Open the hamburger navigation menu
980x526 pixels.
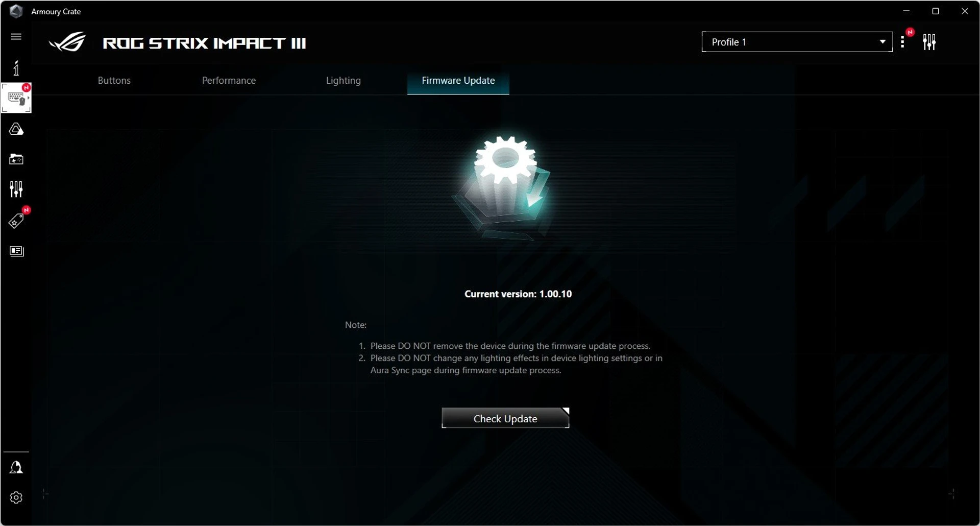[16, 37]
